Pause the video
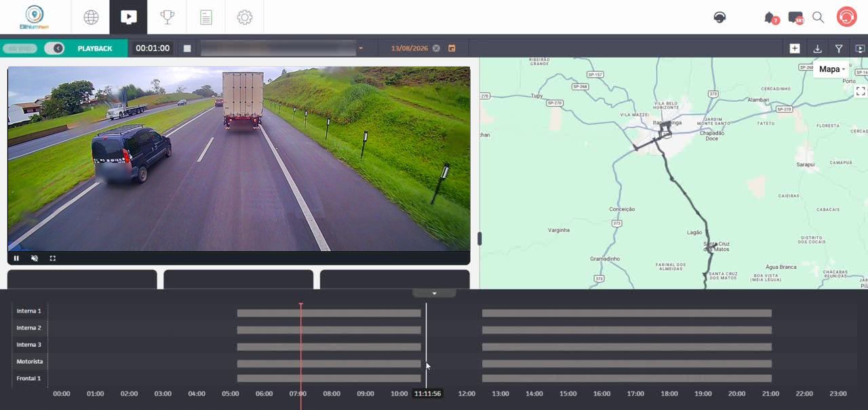 (x=16, y=258)
